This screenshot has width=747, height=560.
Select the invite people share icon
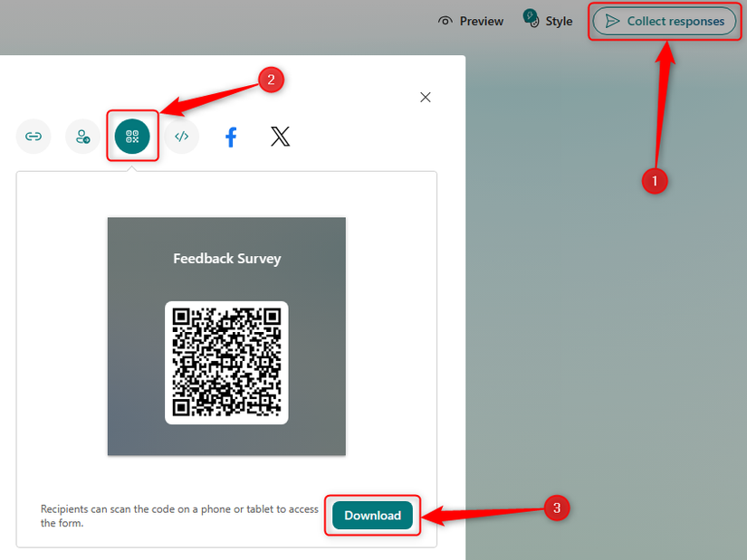(83, 137)
